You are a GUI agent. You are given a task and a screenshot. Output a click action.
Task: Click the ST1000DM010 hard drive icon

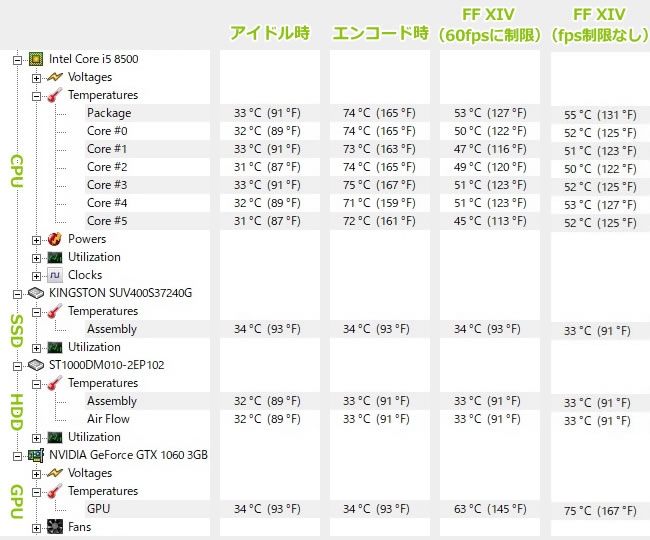point(36,365)
